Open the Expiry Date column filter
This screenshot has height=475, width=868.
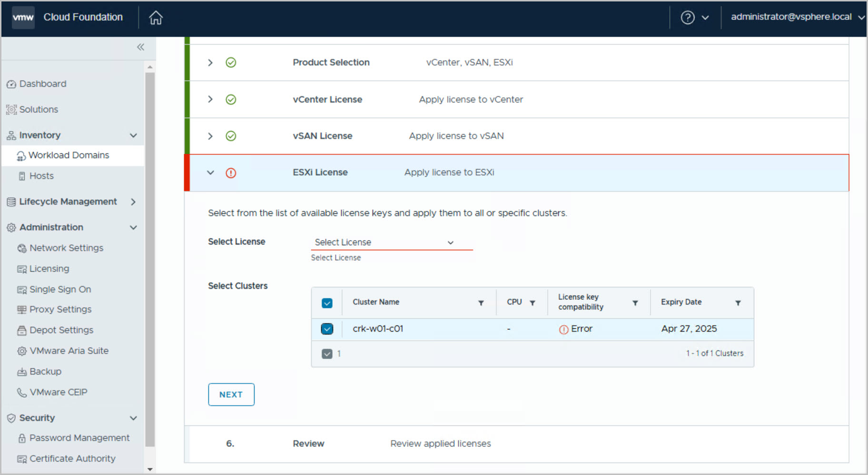[x=738, y=303]
